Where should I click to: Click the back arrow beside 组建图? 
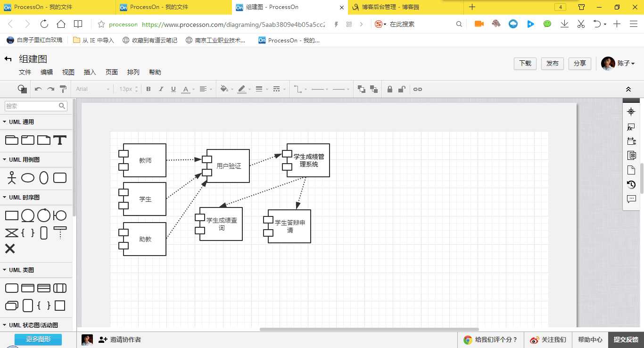point(8,59)
